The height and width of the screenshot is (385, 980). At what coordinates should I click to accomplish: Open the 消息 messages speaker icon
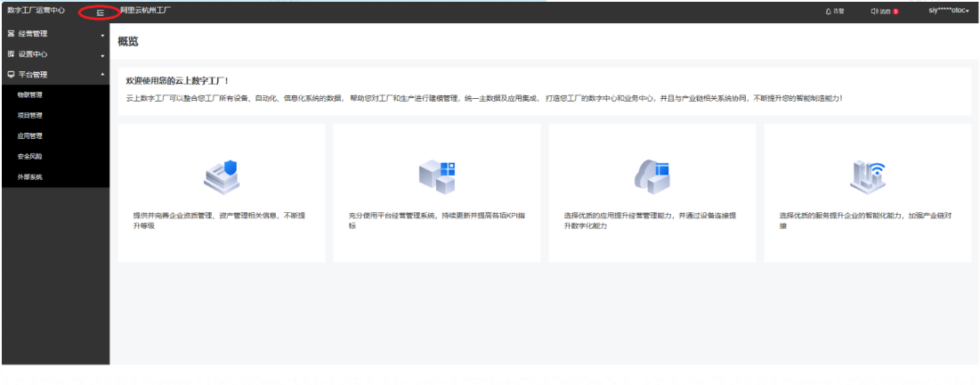874,12
